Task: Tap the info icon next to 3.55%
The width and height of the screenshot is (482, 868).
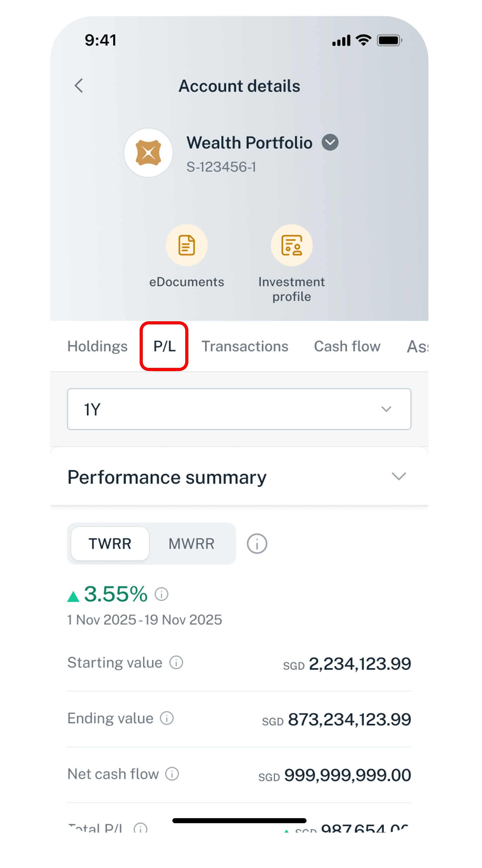Action: point(162,594)
